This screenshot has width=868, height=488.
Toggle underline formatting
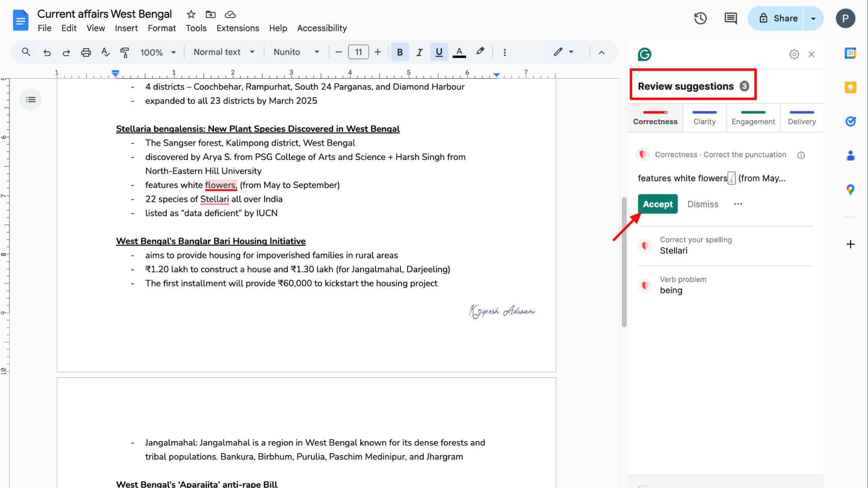pos(439,52)
